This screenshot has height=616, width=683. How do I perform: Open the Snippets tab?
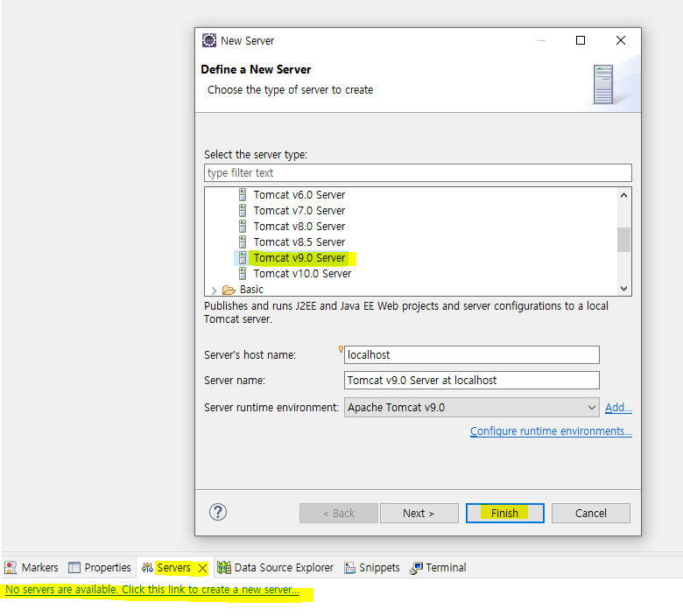click(372, 567)
